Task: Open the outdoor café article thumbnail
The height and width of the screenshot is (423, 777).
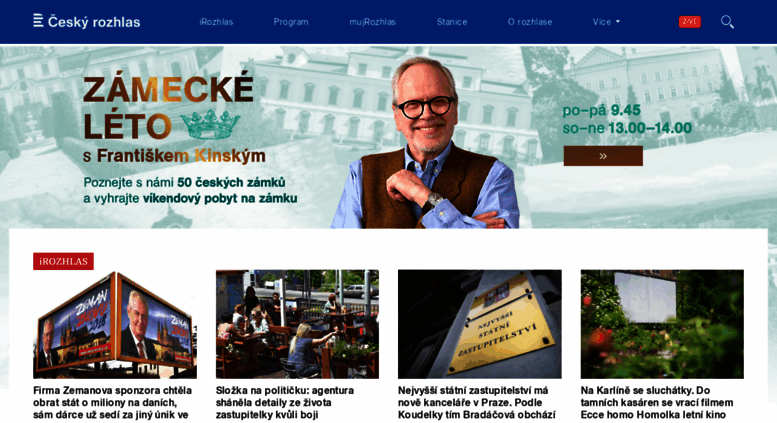Action: [297, 324]
